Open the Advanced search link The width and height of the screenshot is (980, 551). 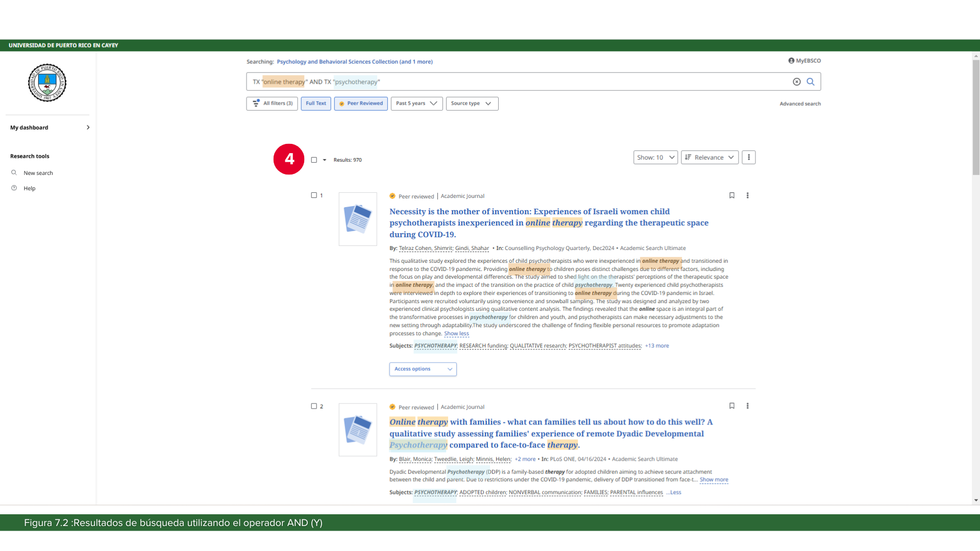pyautogui.click(x=800, y=104)
